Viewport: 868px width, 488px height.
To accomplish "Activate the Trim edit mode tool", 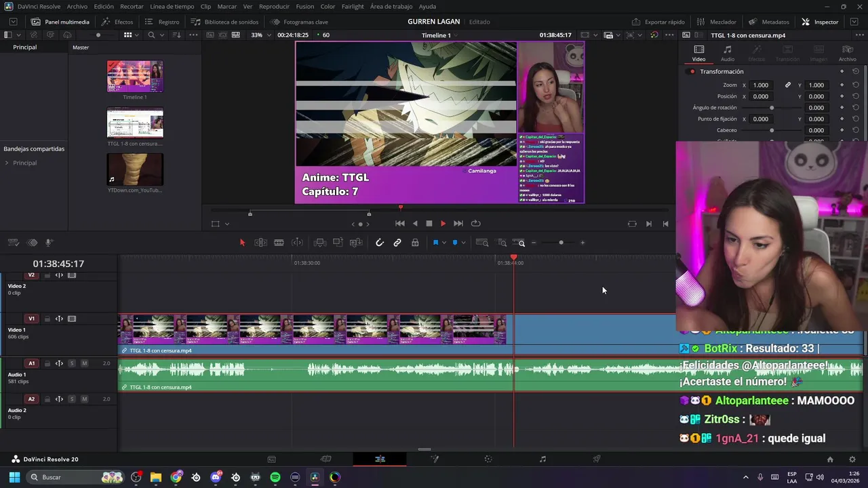I will tap(260, 243).
